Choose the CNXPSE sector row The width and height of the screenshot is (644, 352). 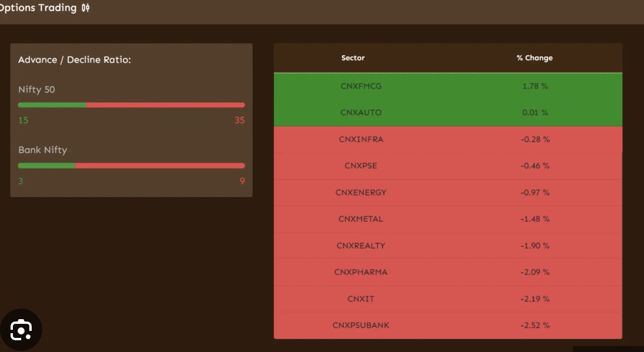(x=361, y=166)
